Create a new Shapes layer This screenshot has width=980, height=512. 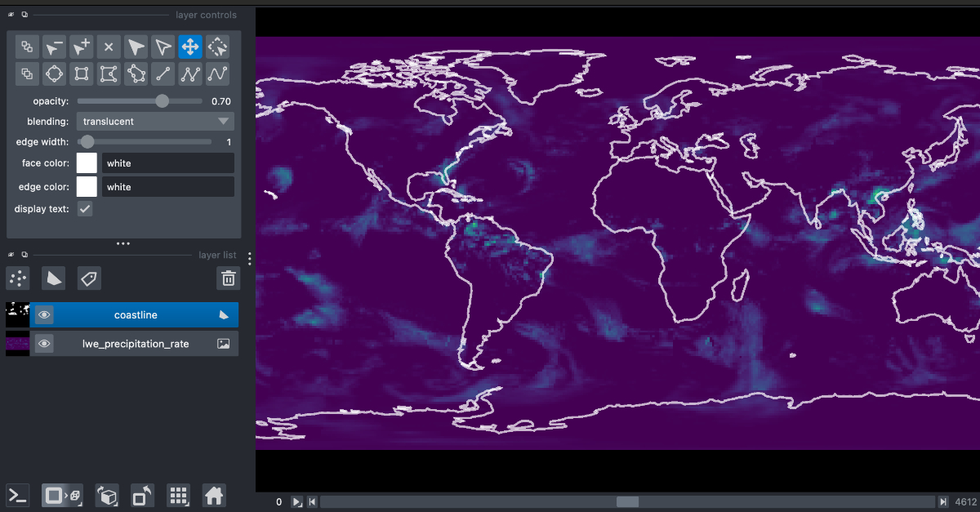tap(53, 278)
